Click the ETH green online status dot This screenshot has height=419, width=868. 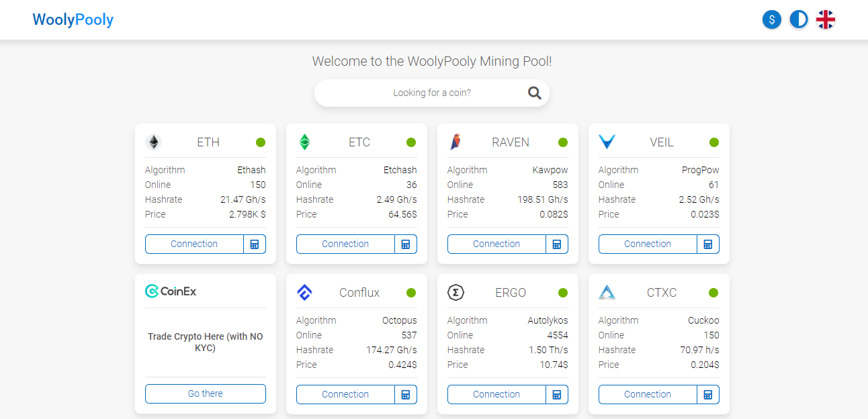261,142
